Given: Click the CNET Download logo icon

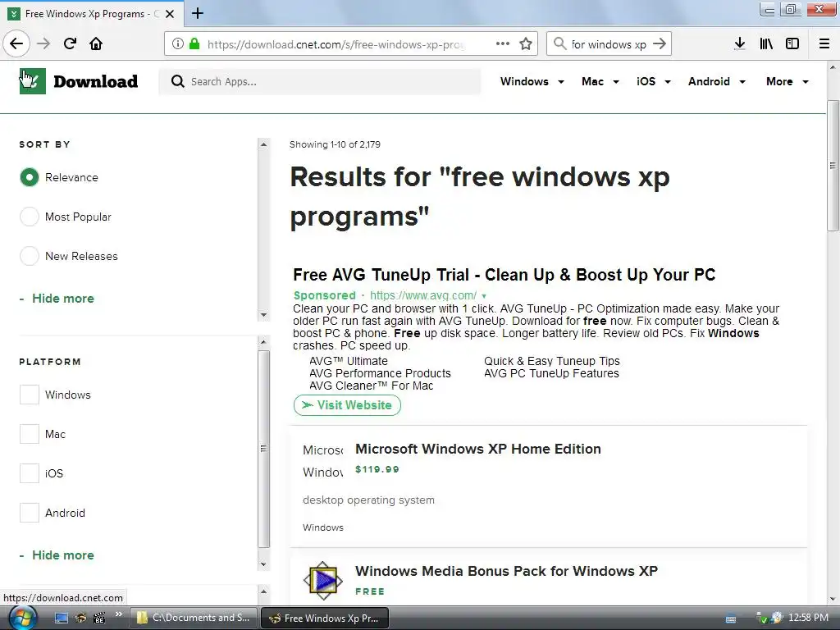Looking at the screenshot, I should (x=32, y=81).
